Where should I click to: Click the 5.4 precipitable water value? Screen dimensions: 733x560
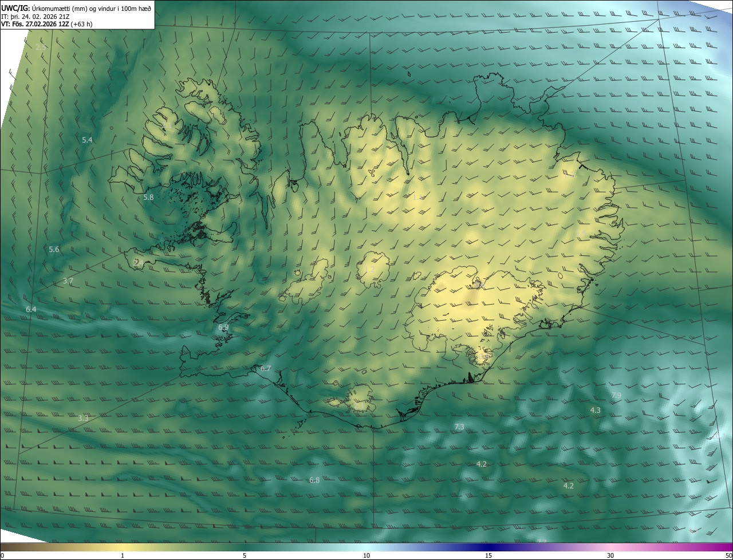click(87, 140)
